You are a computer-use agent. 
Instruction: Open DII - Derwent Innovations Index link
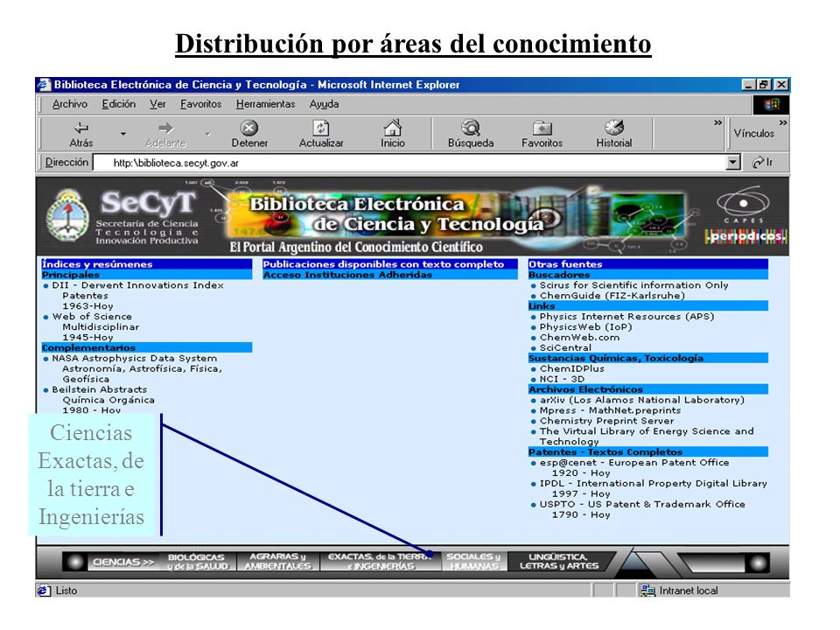pyautogui.click(x=137, y=285)
